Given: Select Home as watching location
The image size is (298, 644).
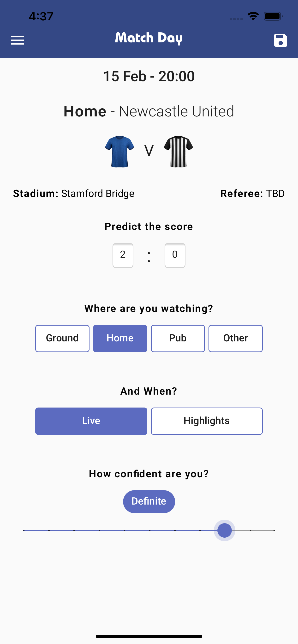Looking at the screenshot, I should 120,338.
